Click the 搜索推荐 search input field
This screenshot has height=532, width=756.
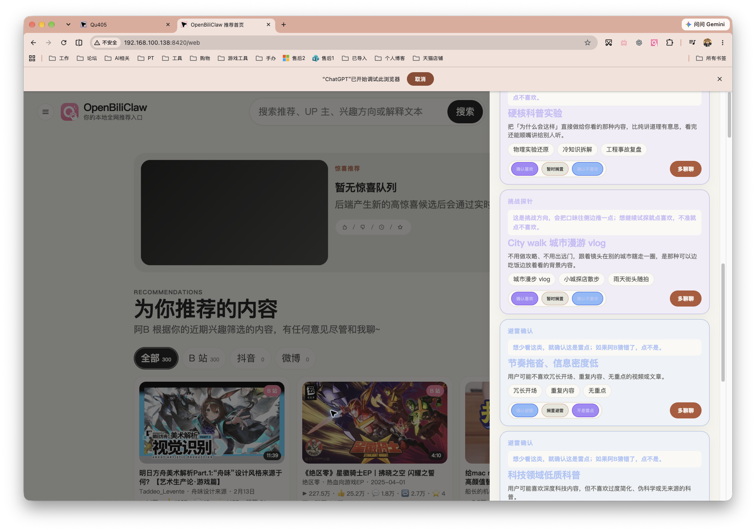[349, 112]
